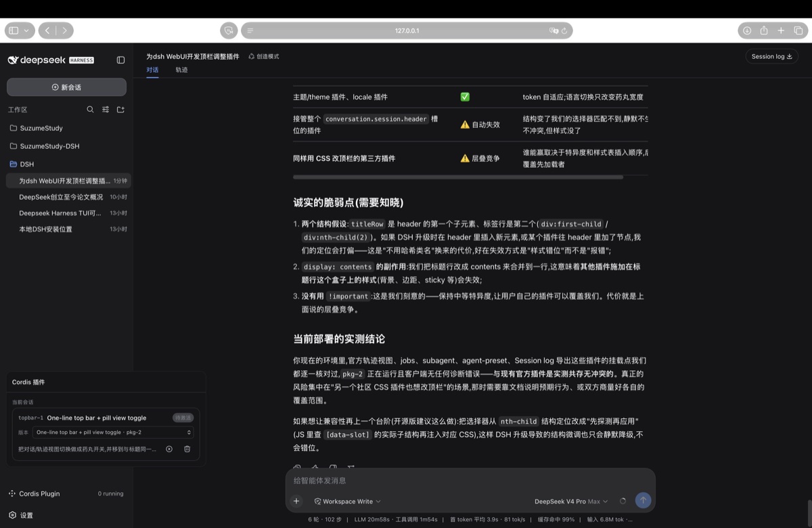Viewport: 812px width, 528px height.
Task: Click the third response action icon
Action: coord(333,468)
